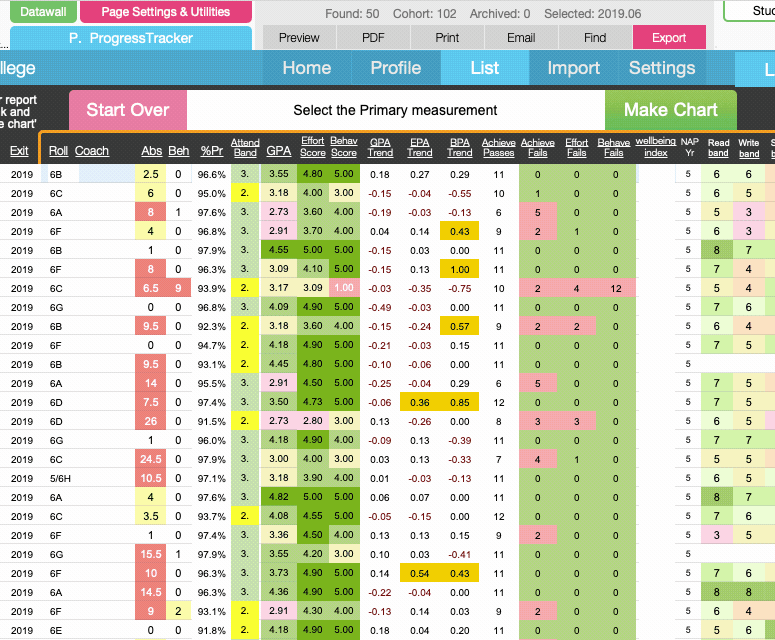Click the pink Export button
This screenshot has height=640, width=775.
point(669,38)
